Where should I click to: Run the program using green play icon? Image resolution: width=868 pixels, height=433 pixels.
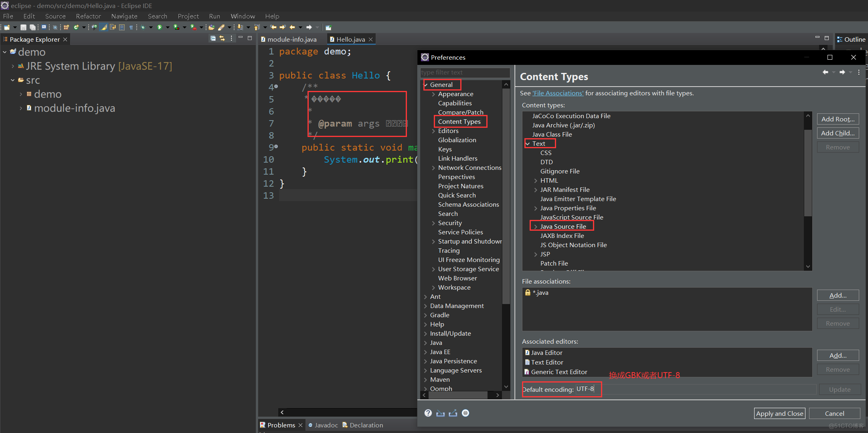tap(160, 27)
